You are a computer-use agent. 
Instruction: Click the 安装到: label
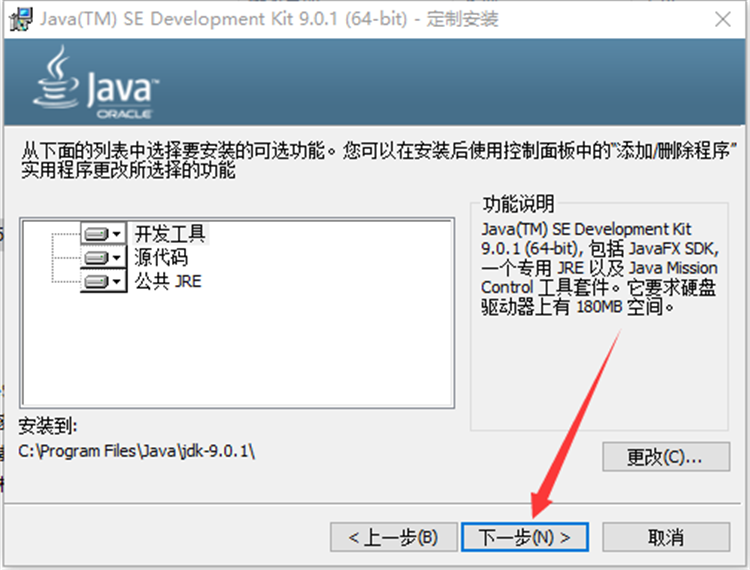(x=48, y=426)
